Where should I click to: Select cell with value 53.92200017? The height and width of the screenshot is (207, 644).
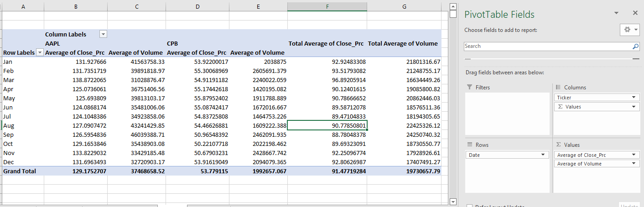click(197, 62)
